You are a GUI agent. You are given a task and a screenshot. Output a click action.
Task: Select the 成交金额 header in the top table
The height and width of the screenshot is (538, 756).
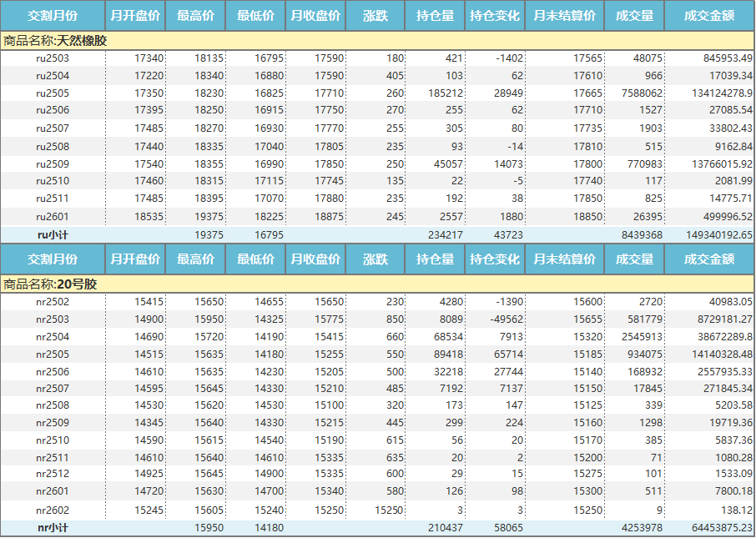coord(709,16)
